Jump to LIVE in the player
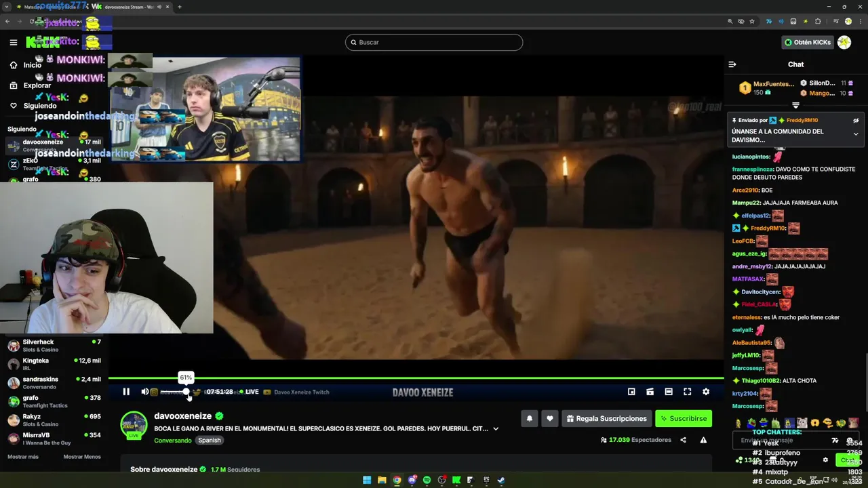This screenshot has width=868, height=488. tap(248, 392)
